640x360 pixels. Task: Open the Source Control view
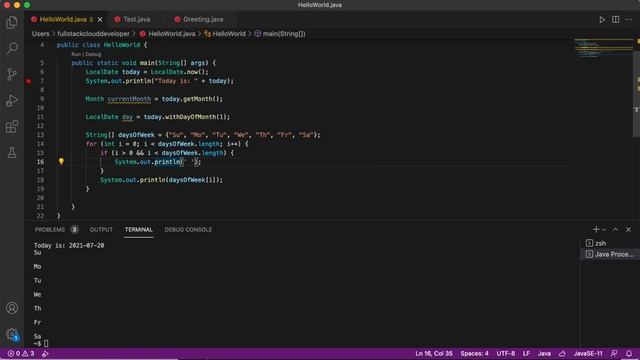12,74
